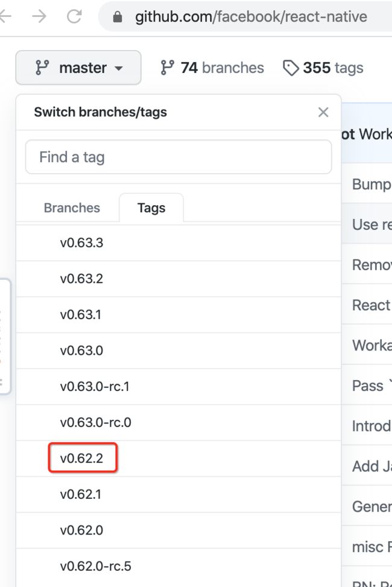Open the commit starting with misc
The height and width of the screenshot is (587, 392).
tap(371, 547)
